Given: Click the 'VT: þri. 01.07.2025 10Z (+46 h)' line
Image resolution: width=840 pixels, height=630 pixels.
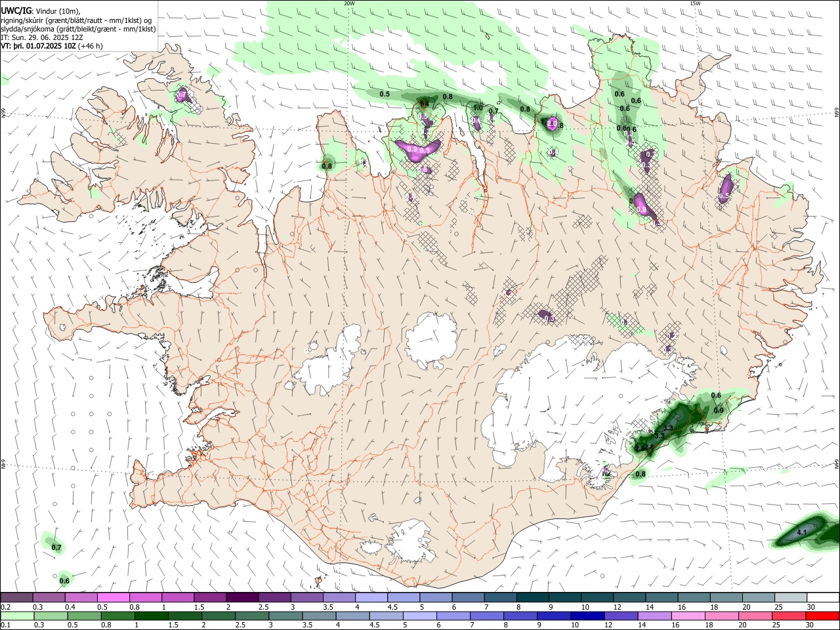Looking at the screenshot, I should click(x=52, y=46).
